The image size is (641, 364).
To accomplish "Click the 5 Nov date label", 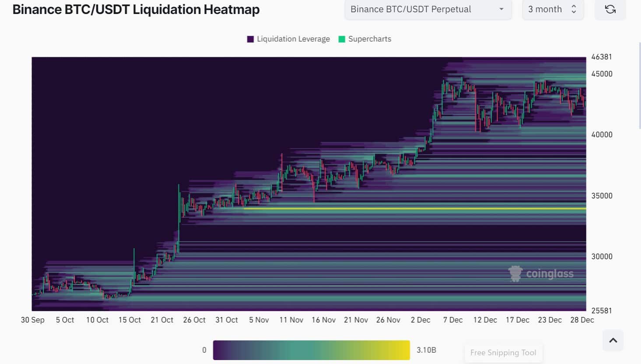I will coord(259,320).
